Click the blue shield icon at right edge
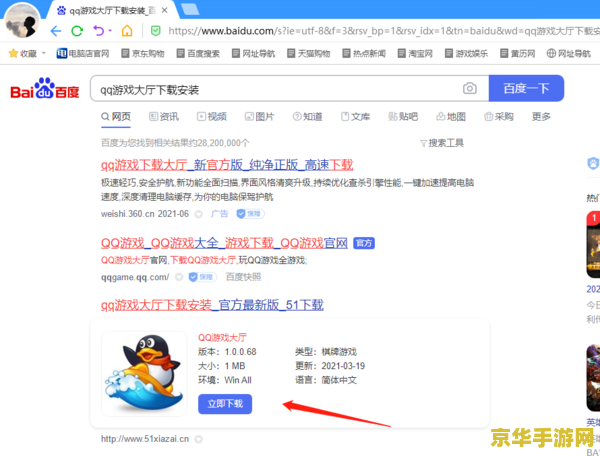Viewport: 600px width, 456px height. (593, 164)
